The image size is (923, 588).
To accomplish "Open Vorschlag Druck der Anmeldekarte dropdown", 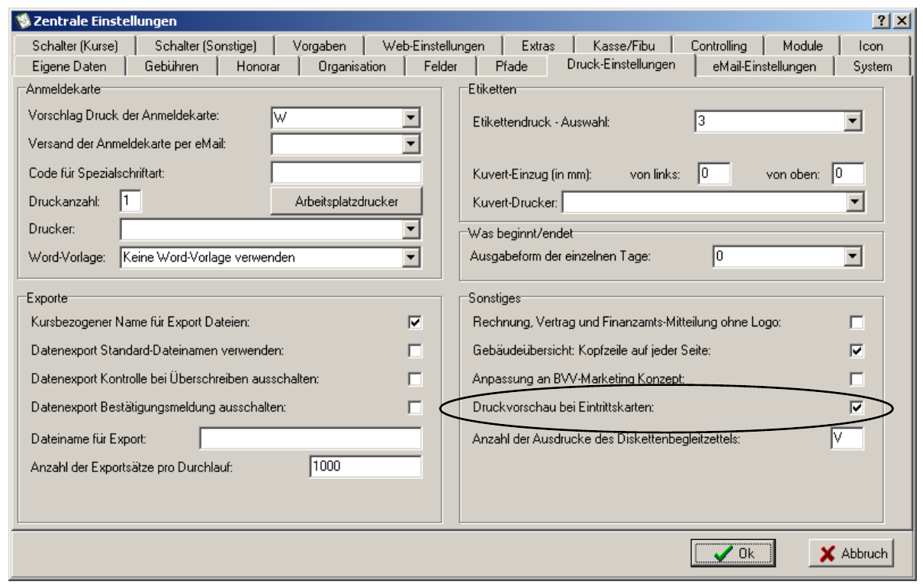I will tap(411, 117).
